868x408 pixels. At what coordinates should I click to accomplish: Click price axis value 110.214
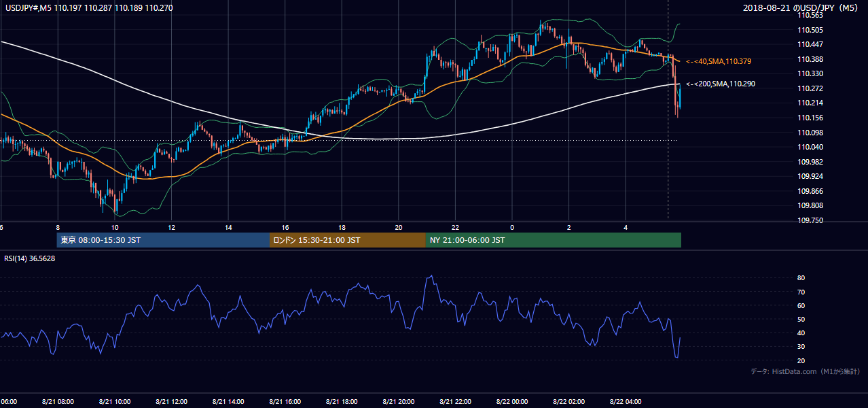click(x=810, y=103)
